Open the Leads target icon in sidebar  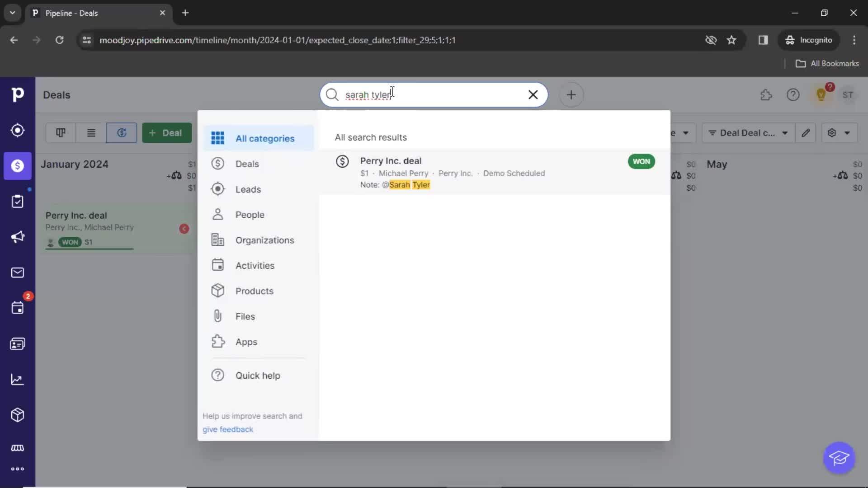(18, 131)
